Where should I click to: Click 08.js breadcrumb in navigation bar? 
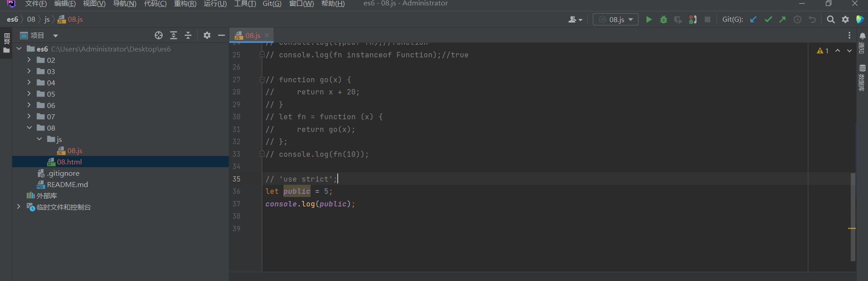tap(71, 19)
